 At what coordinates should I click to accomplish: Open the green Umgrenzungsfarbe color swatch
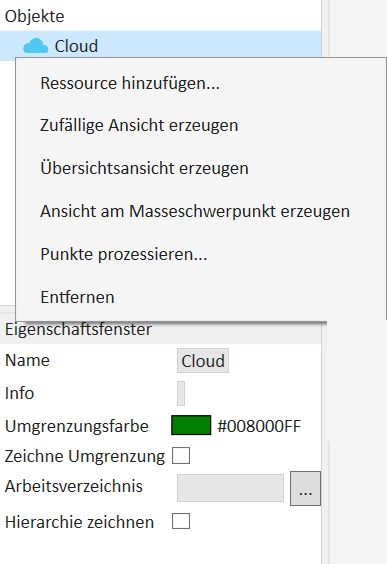point(191,425)
